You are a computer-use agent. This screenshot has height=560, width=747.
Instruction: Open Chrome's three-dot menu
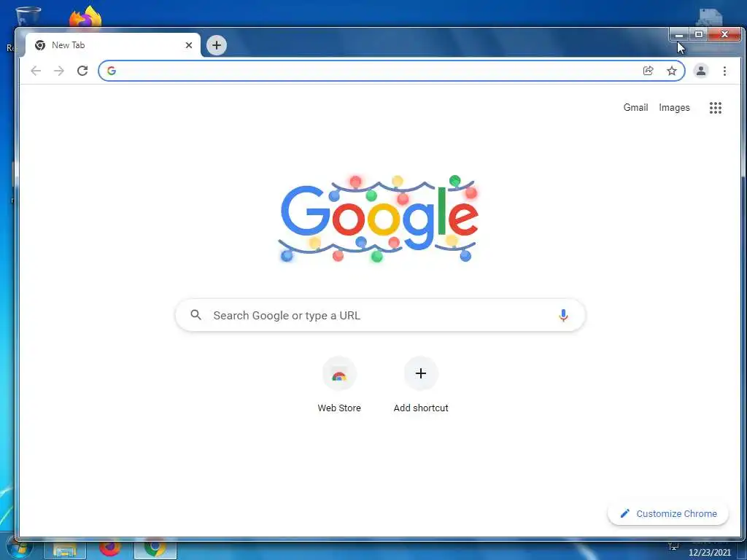(x=724, y=71)
